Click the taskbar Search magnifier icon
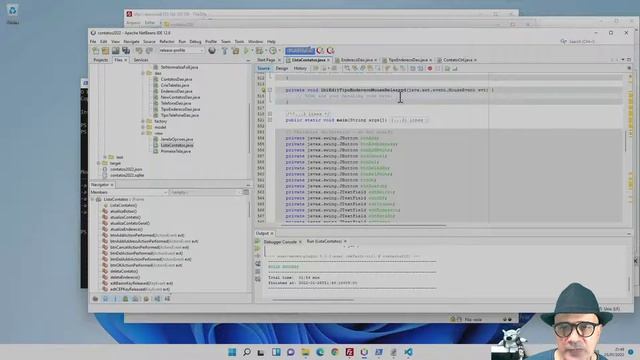The image size is (640, 360). tap(247, 352)
